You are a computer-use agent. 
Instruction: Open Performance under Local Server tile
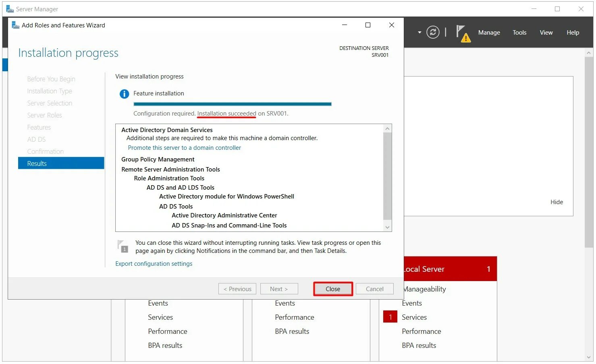tap(422, 331)
